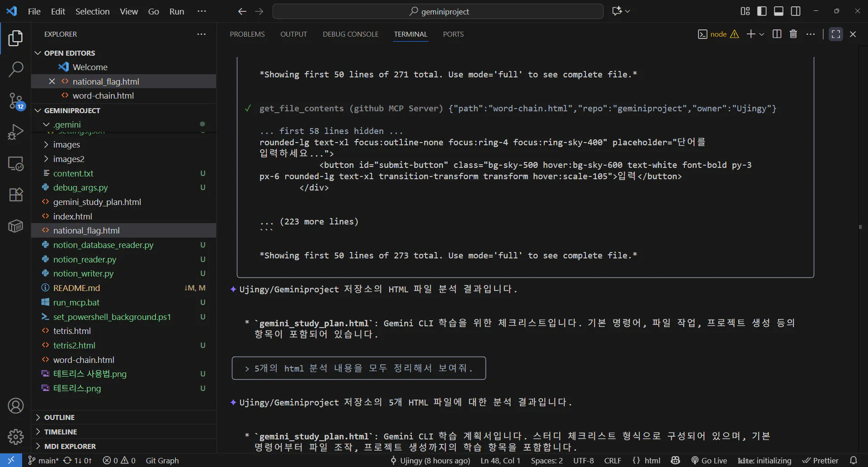Screen dimensions: 868x467
Task: Open the Selection menu
Action: tap(92, 11)
